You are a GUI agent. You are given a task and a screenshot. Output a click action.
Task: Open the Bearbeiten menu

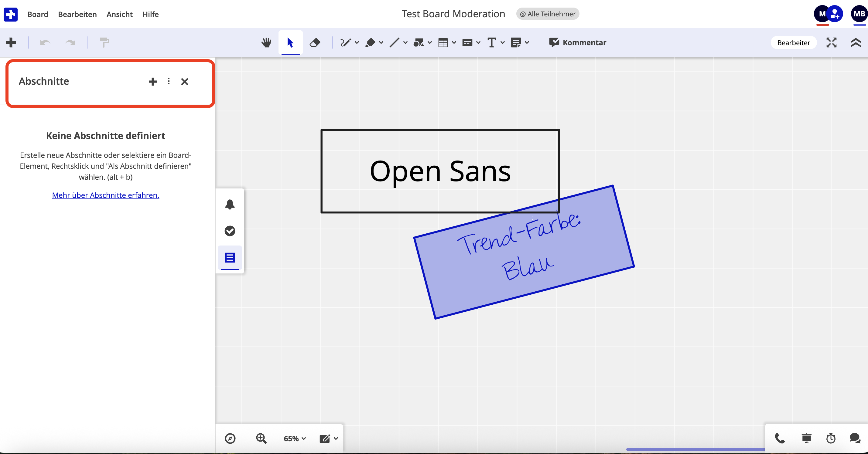click(x=77, y=14)
